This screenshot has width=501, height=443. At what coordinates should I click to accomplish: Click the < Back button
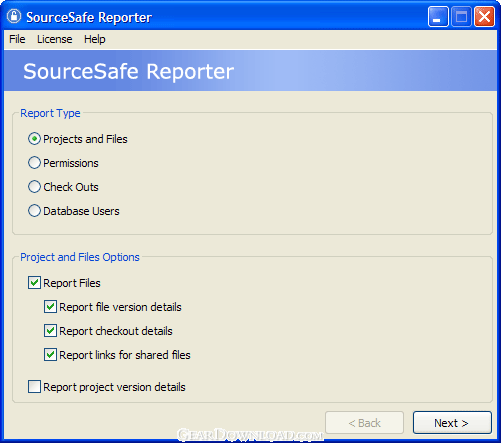[364, 423]
